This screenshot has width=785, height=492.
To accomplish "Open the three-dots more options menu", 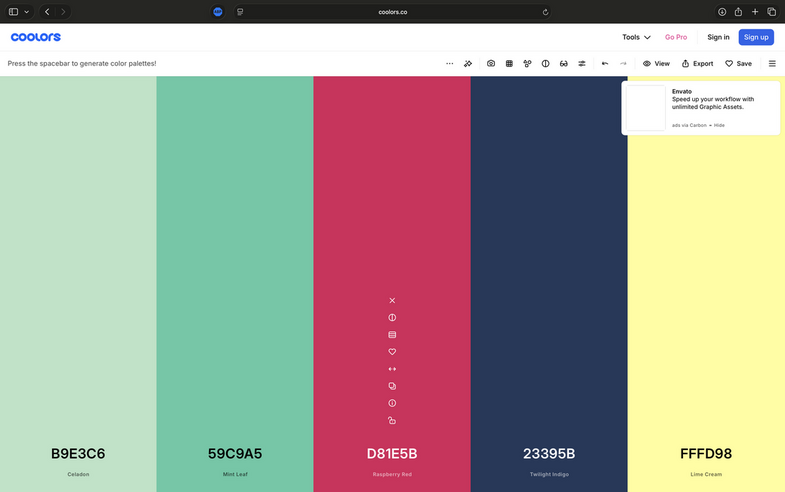I will tap(449, 63).
